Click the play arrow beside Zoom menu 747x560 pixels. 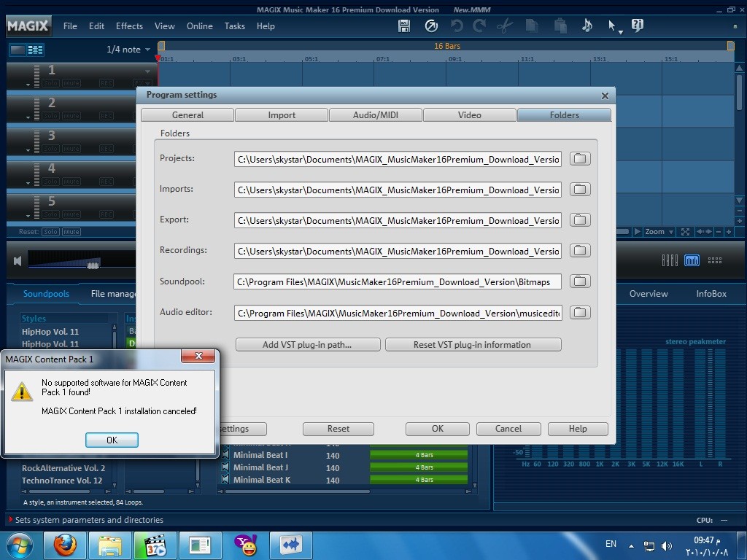click(x=638, y=232)
